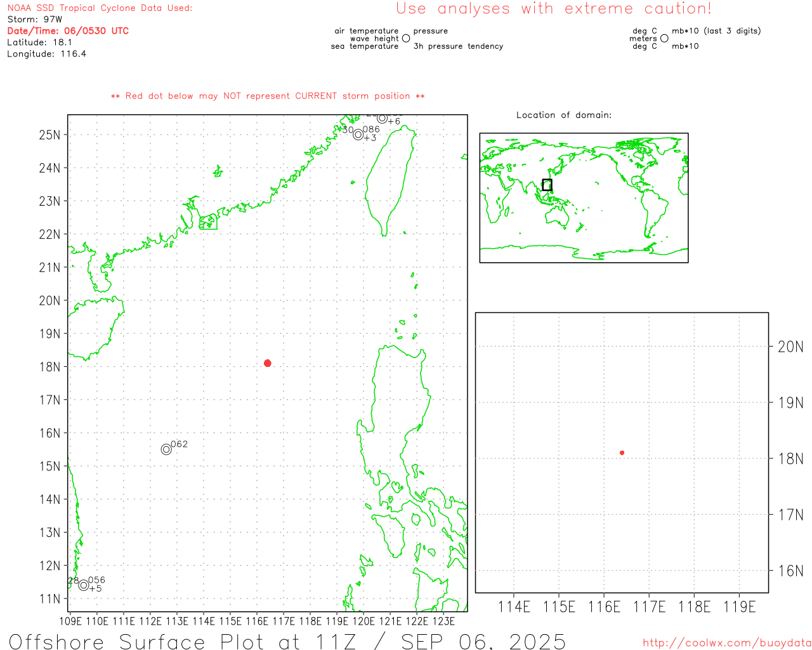Click the 25N latitude label on main map
Viewport: 812px width, 650px height.
tap(50, 135)
